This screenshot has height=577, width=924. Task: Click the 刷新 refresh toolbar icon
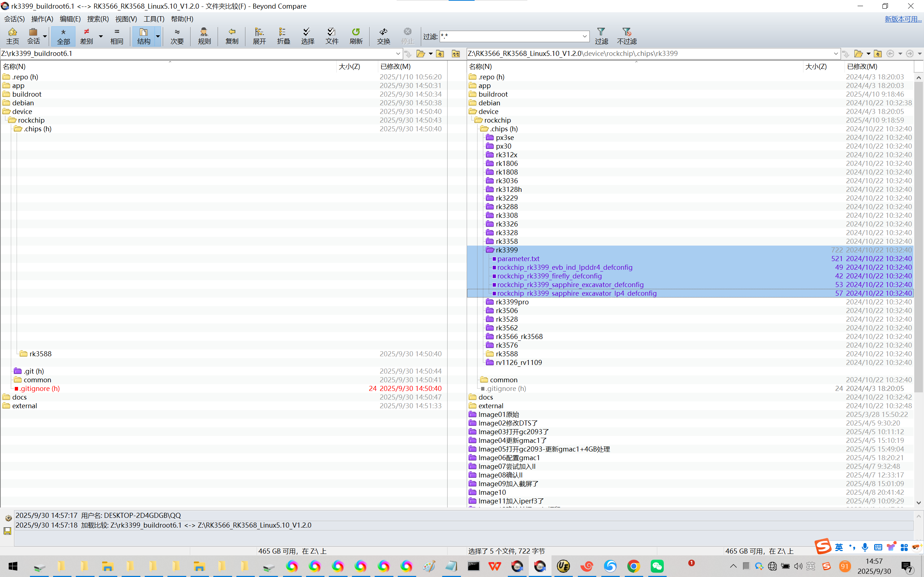(x=356, y=36)
